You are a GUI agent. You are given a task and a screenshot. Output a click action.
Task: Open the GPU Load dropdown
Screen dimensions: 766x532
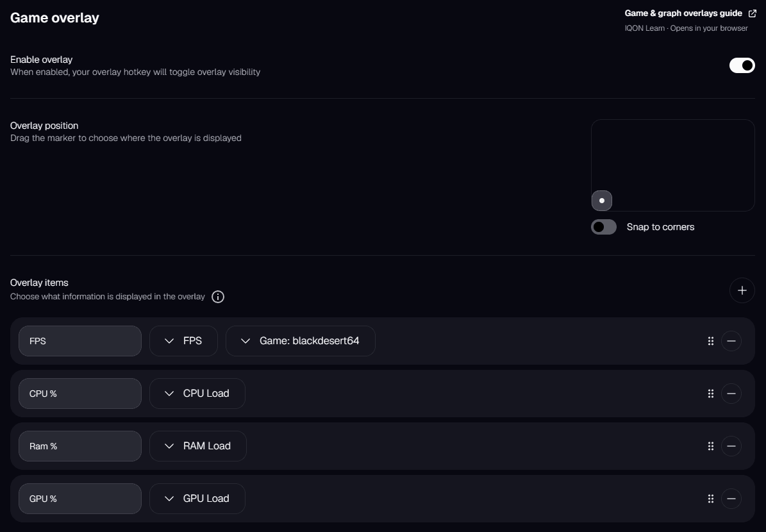(197, 499)
